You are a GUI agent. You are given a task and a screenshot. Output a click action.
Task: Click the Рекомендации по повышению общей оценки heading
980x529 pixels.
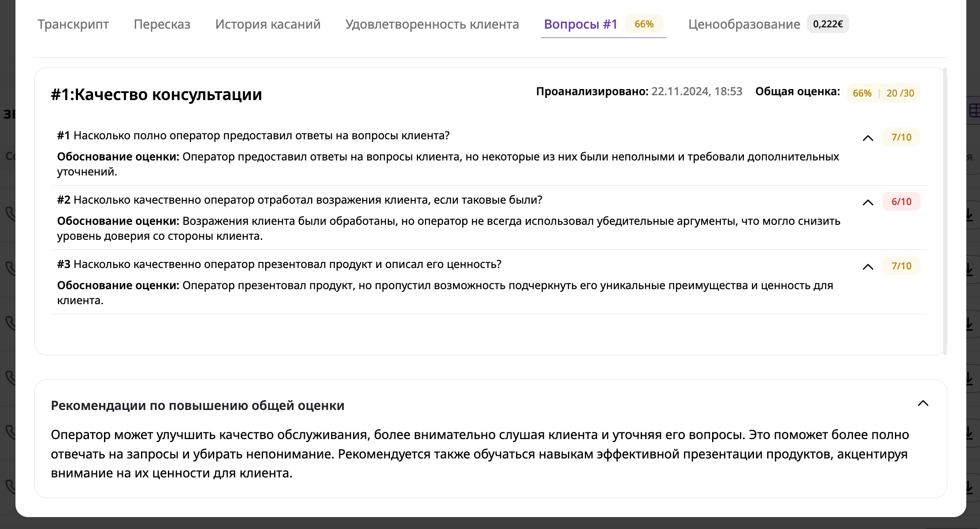point(197,406)
